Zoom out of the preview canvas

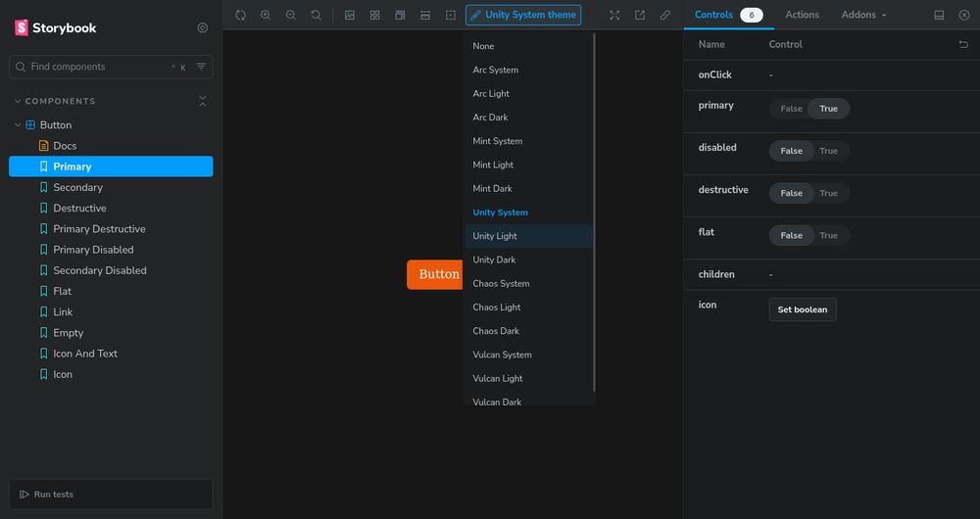(x=291, y=15)
